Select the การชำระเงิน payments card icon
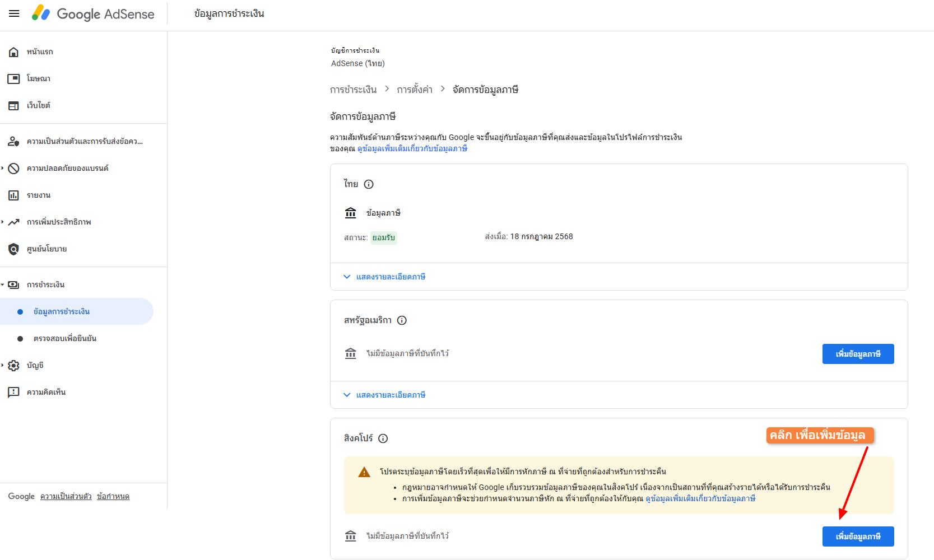Viewport: 934px width, 560px height. coord(14,284)
